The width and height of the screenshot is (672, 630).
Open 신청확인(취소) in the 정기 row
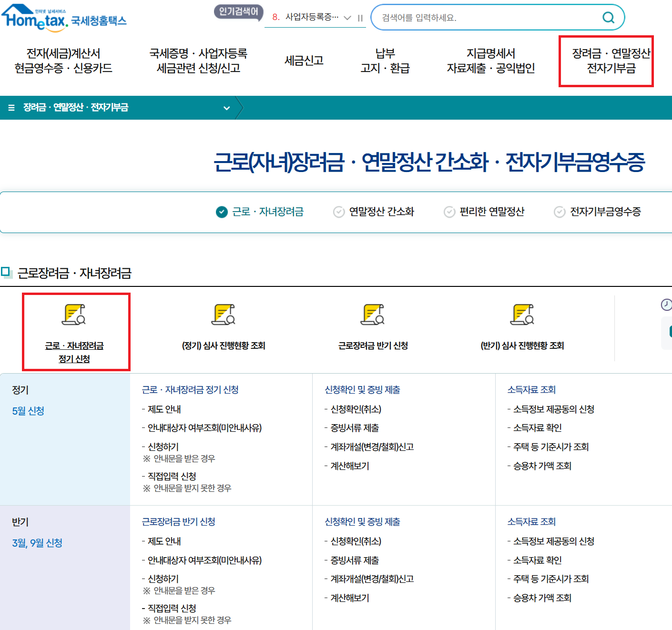pyautogui.click(x=356, y=409)
